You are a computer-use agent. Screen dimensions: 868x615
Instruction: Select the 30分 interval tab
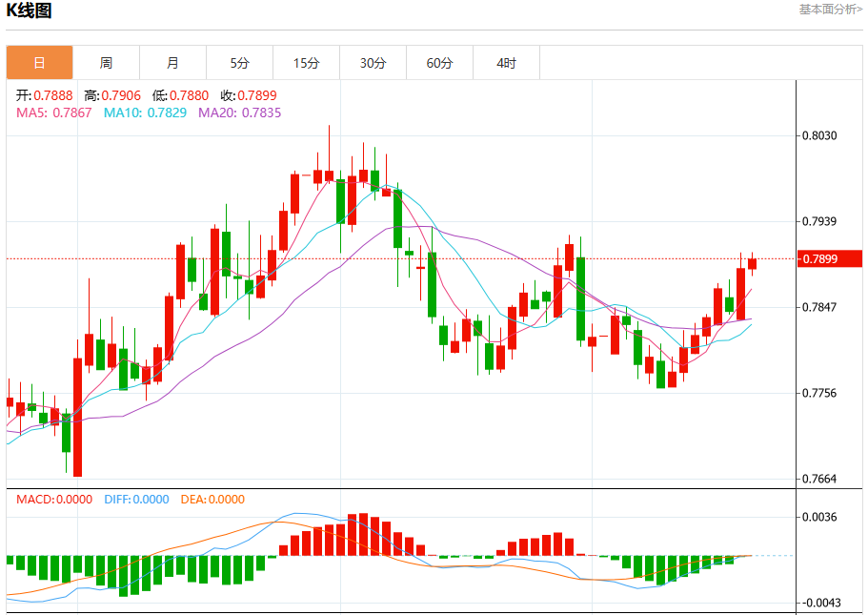point(373,63)
